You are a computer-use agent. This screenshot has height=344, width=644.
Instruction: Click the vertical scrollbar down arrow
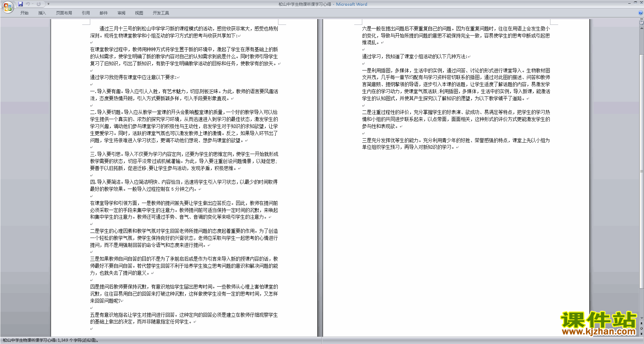(642, 318)
